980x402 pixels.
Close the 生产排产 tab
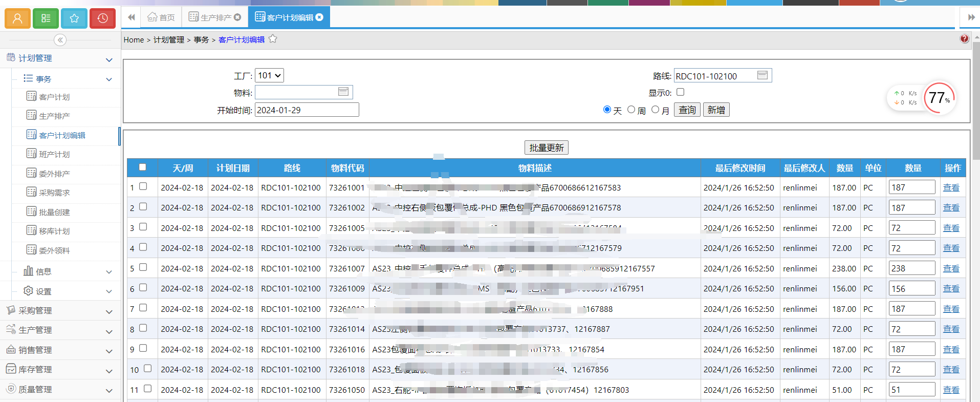[x=237, y=17]
